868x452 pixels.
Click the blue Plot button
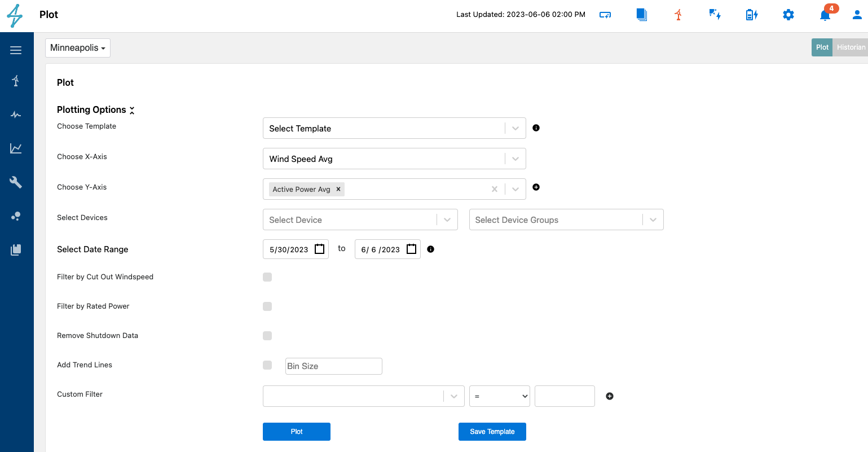point(296,432)
